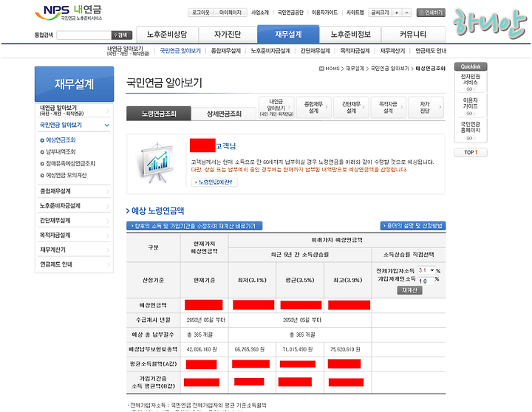Expand 간단재무설계 in left sidebar
The image size is (532, 412).
74,221
